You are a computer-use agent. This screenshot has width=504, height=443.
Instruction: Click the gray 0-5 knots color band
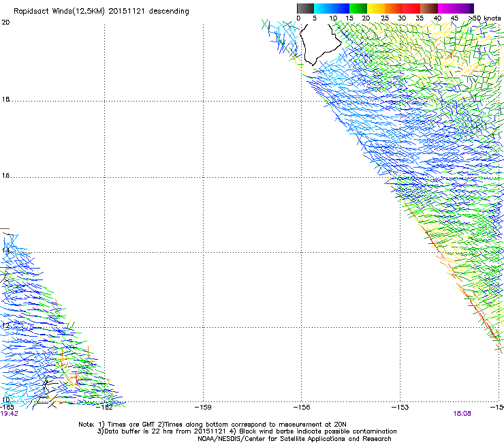[x=305, y=8]
